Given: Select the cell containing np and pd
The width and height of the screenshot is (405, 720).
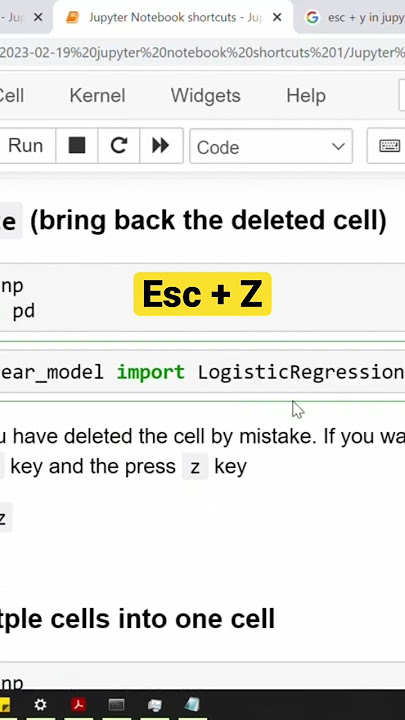Looking at the screenshot, I should click(202, 298).
